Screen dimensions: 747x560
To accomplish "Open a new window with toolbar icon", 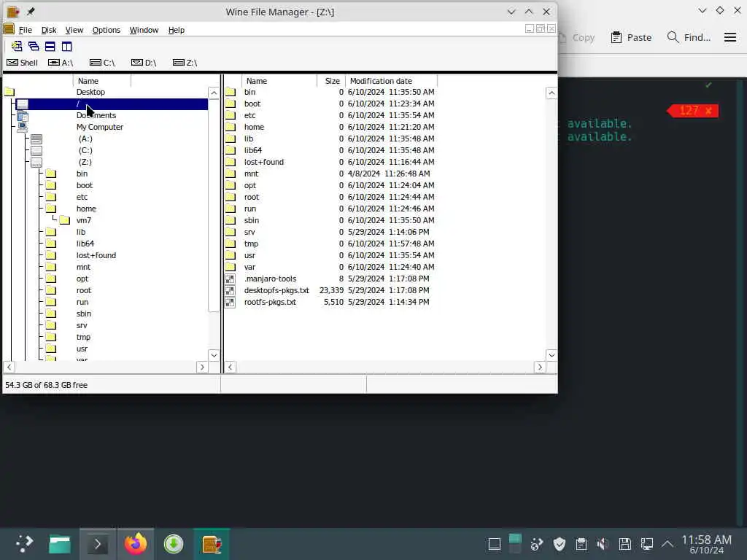I will coord(17,46).
